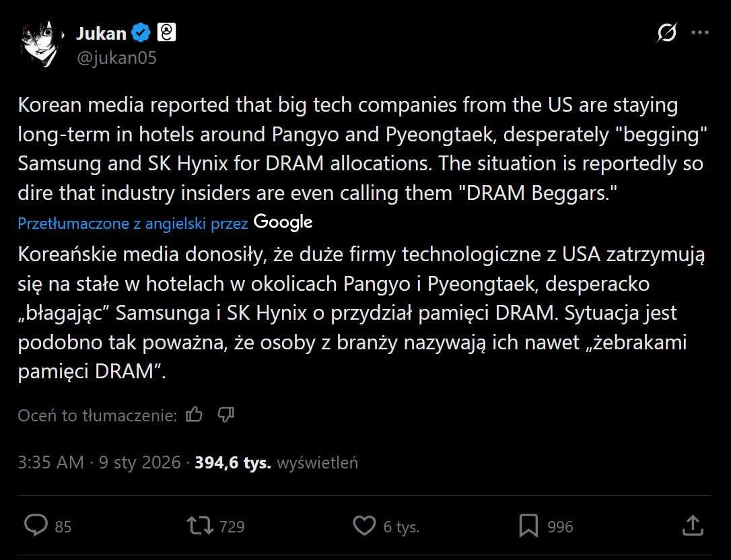Image resolution: width=731 pixels, height=560 pixels.
Task: Click the blue verified badge
Action: pos(140,32)
